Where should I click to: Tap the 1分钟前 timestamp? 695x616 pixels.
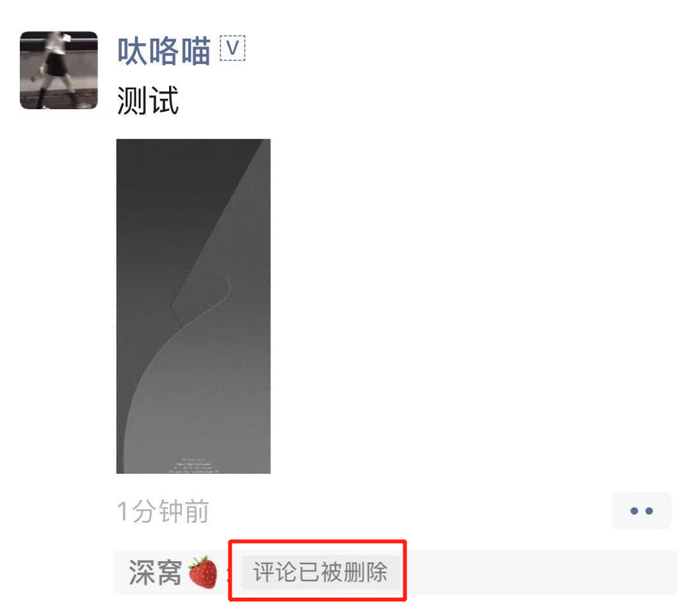[x=163, y=511]
